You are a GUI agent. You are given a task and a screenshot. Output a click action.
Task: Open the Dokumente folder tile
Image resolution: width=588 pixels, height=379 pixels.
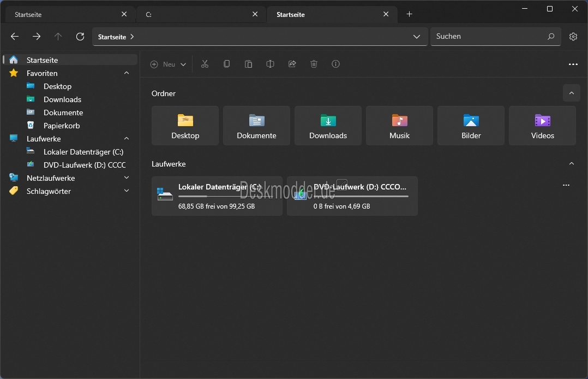click(x=256, y=126)
